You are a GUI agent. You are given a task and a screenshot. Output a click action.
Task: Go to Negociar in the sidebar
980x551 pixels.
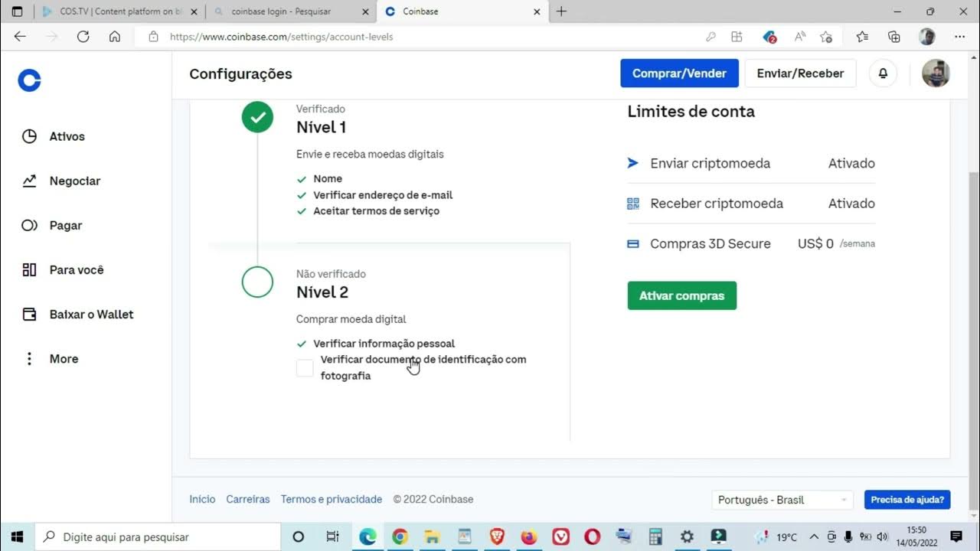[x=61, y=181]
